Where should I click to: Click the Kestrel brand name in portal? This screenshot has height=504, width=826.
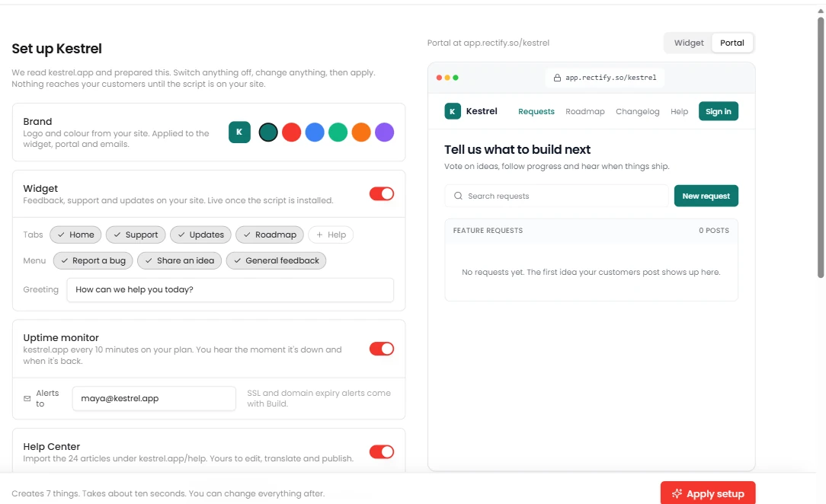pyautogui.click(x=482, y=111)
